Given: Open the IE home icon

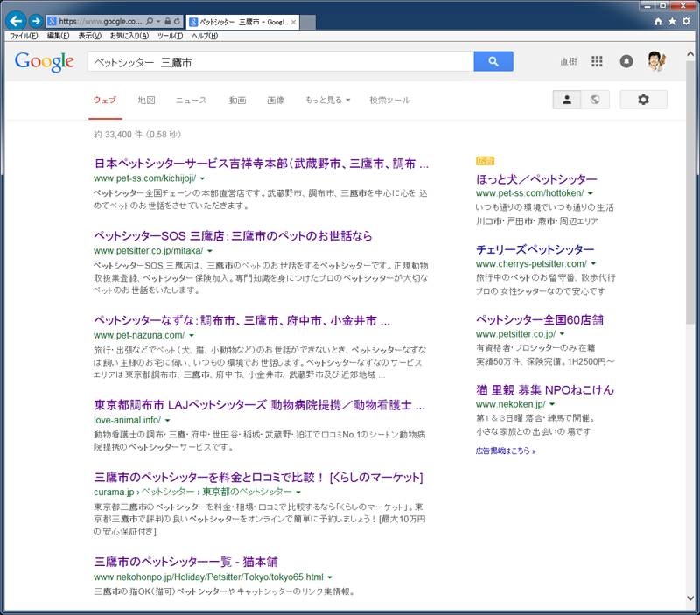Looking at the screenshot, I should 658,21.
